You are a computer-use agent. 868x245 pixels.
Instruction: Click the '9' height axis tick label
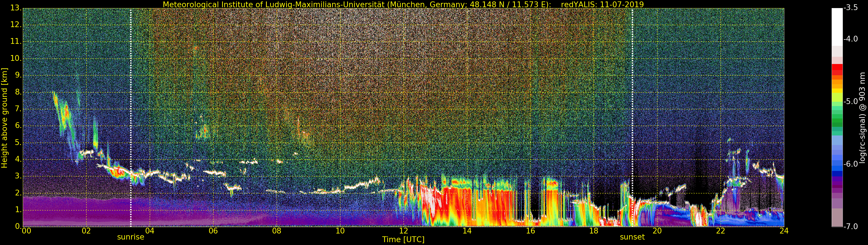18,75
